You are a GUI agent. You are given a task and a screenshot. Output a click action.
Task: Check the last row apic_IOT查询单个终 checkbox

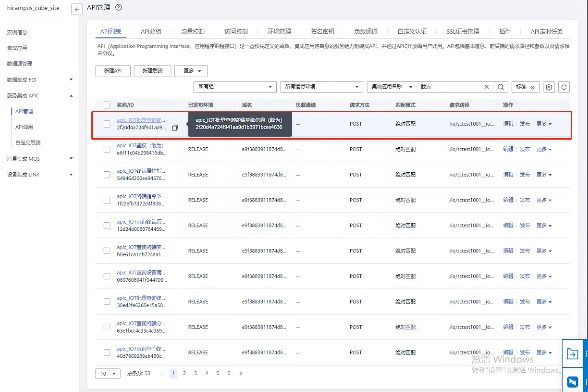coord(107,352)
